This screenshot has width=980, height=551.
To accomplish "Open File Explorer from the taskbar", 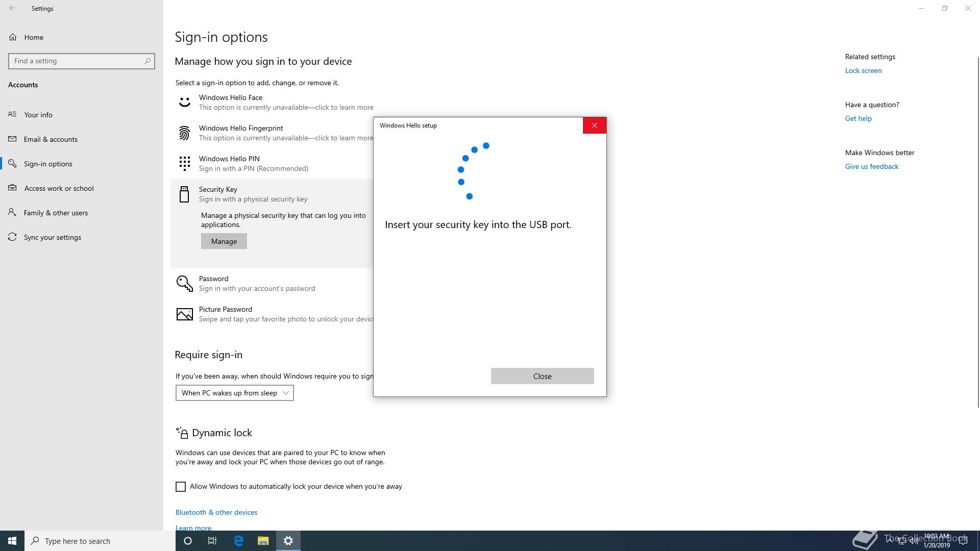I will 263,541.
